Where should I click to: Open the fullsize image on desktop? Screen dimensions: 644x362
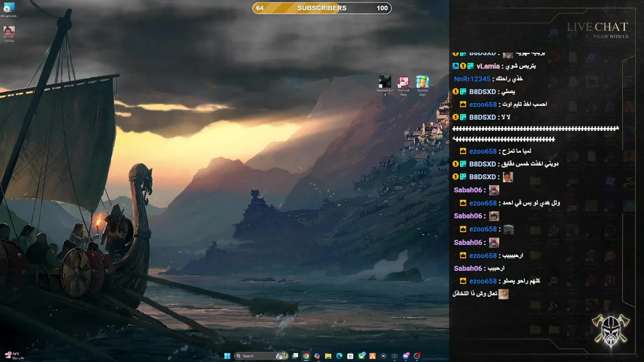click(x=9, y=34)
